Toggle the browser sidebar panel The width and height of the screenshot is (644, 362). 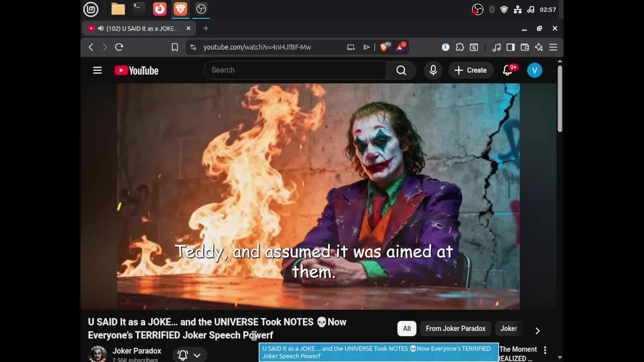click(x=511, y=47)
